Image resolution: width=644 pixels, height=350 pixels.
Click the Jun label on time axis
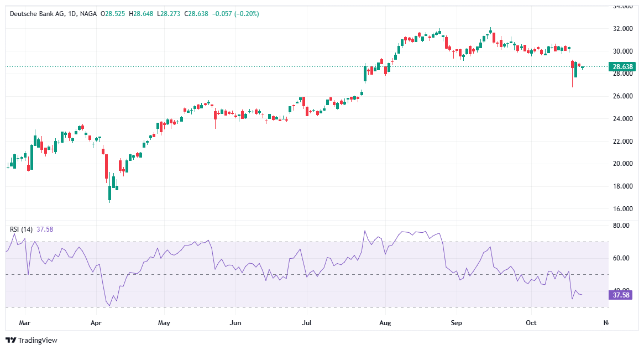tap(235, 323)
